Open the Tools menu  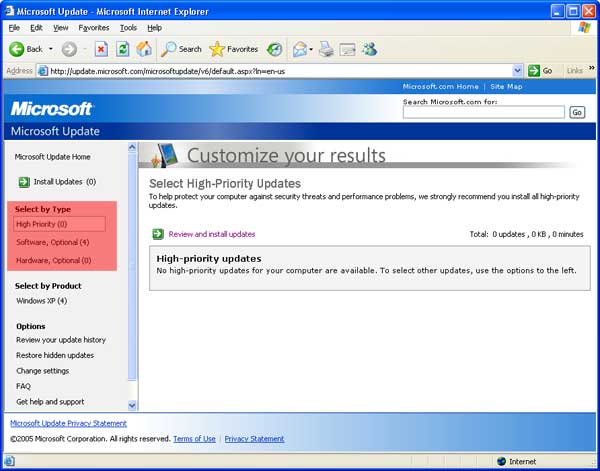pyautogui.click(x=128, y=28)
